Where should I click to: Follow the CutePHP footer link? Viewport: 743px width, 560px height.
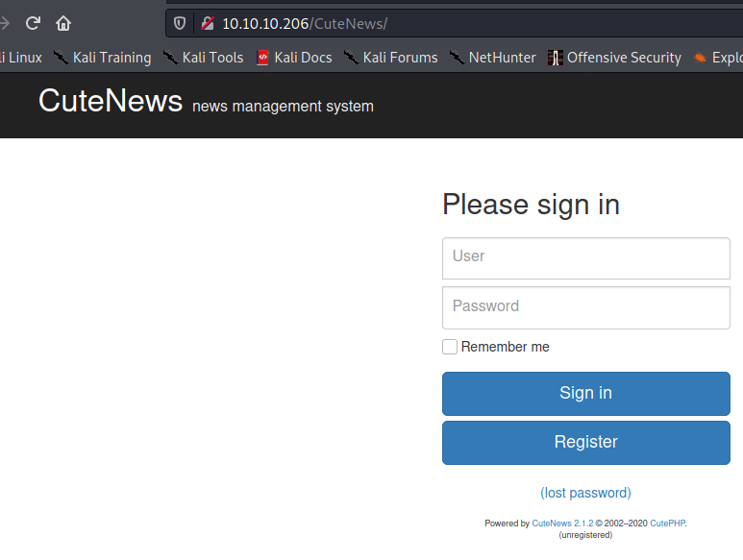(x=667, y=523)
